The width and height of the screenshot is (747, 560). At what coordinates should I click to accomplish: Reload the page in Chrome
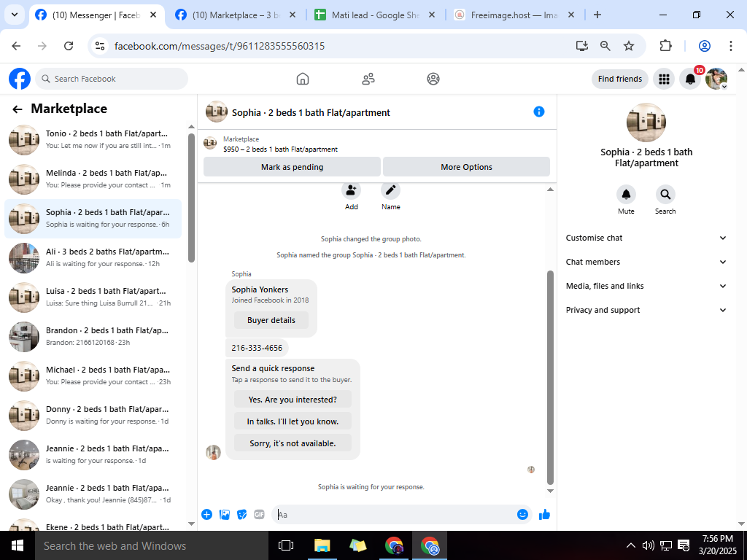[69, 46]
